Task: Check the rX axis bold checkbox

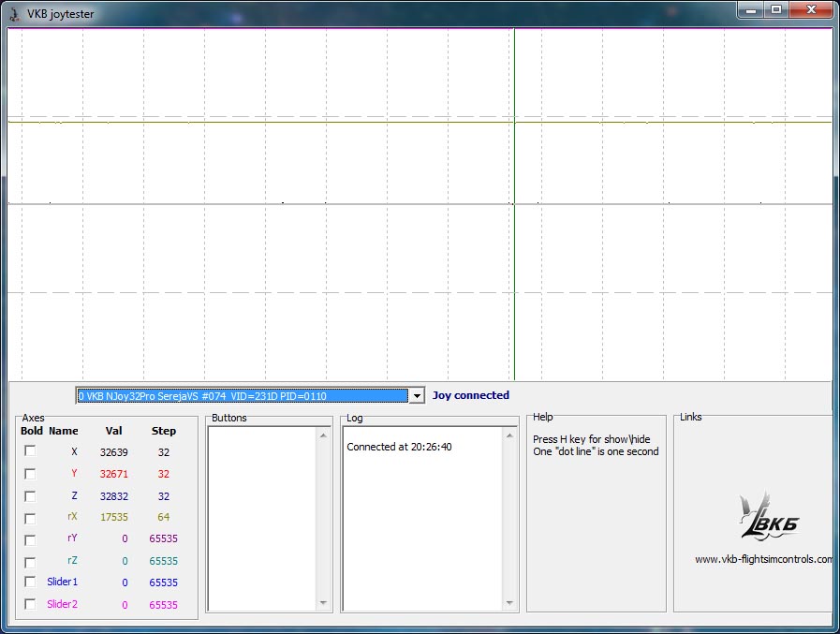Action: click(x=30, y=518)
